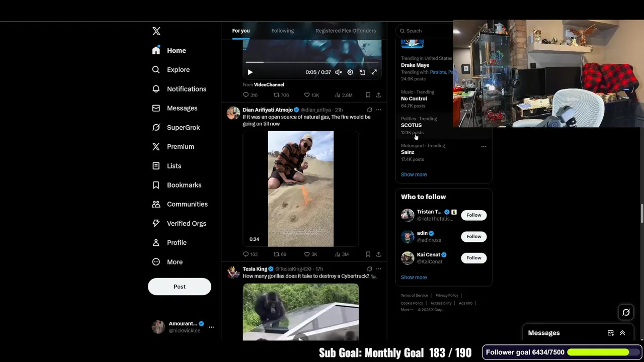This screenshot has height=362, width=644.
Task: Open the Tesla King profile name
Action: click(x=255, y=269)
